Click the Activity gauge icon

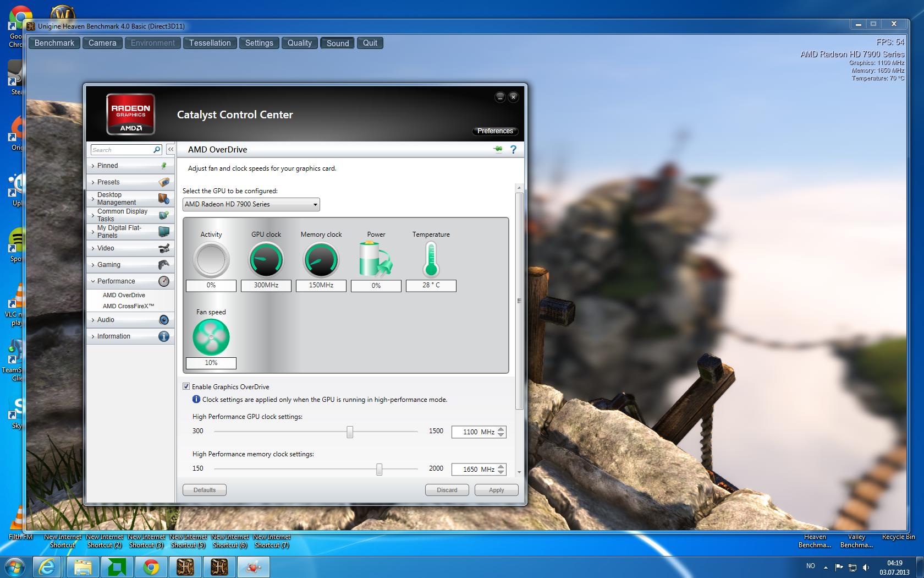click(x=211, y=260)
